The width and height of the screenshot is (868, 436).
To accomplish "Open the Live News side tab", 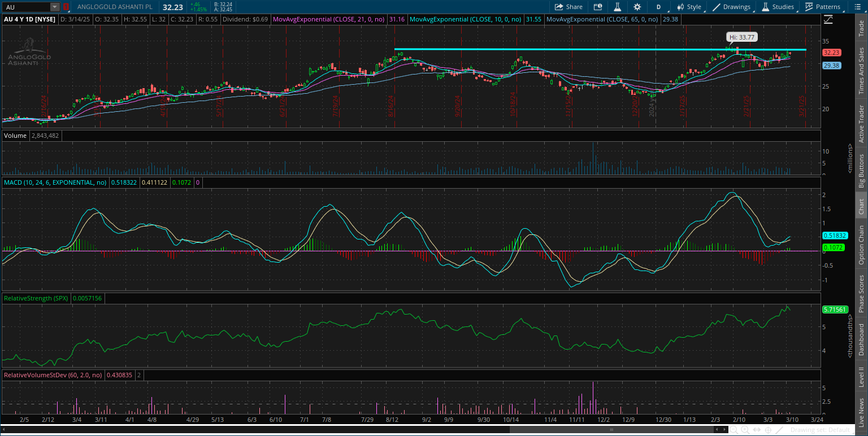I will [861, 412].
